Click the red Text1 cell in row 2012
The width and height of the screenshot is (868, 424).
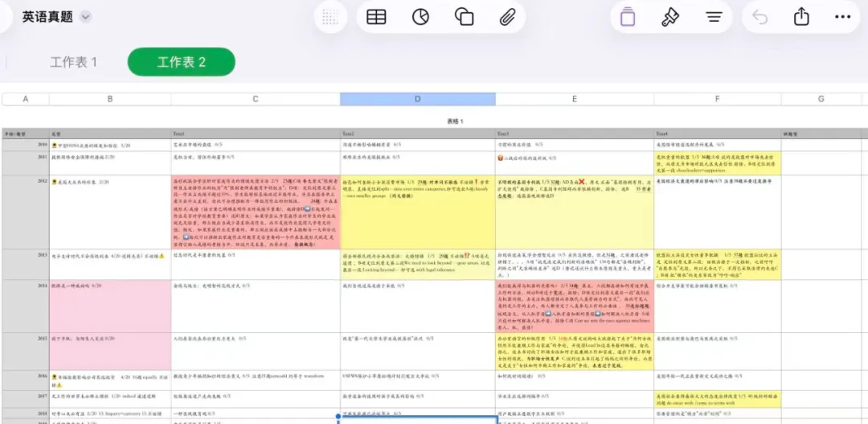(256, 212)
